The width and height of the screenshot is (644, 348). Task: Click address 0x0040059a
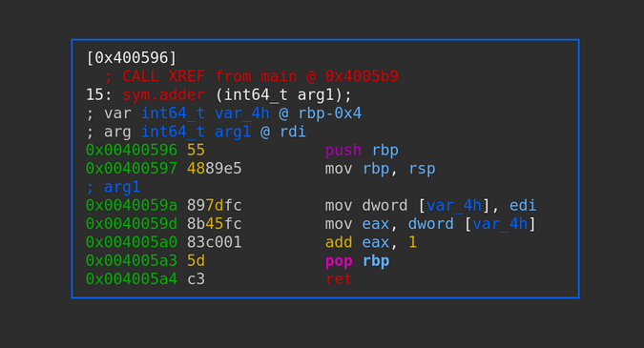[x=132, y=206]
